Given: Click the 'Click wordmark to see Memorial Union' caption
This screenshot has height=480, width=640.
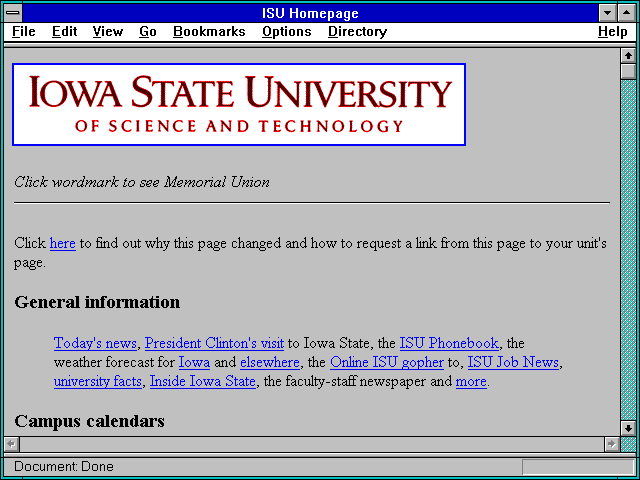Looking at the screenshot, I should 142,182.
